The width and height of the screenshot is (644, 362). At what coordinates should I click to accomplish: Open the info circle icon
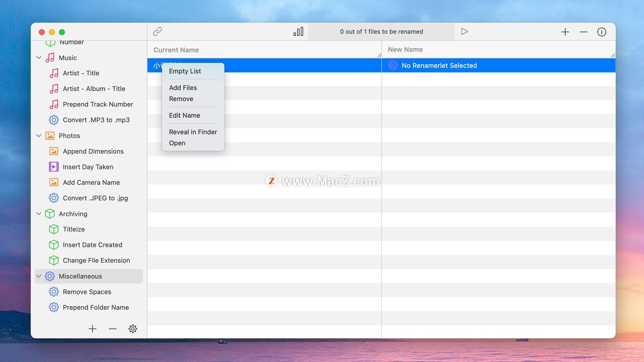click(602, 32)
